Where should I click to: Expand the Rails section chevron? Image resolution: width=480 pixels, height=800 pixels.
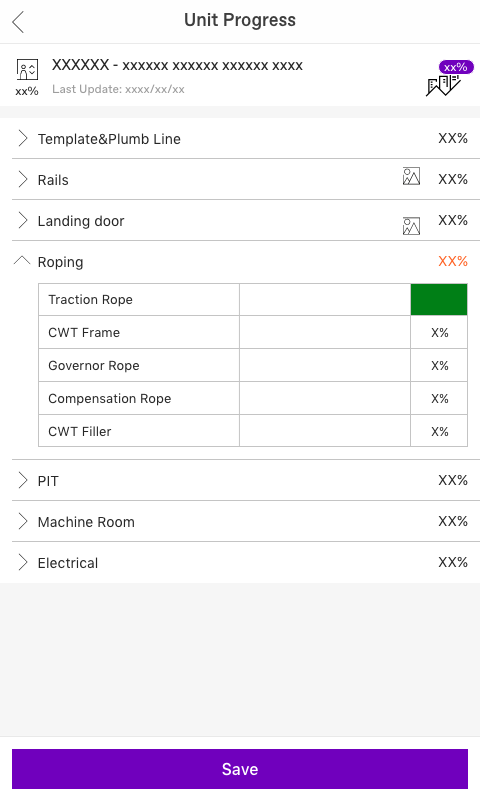tap(23, 179)
